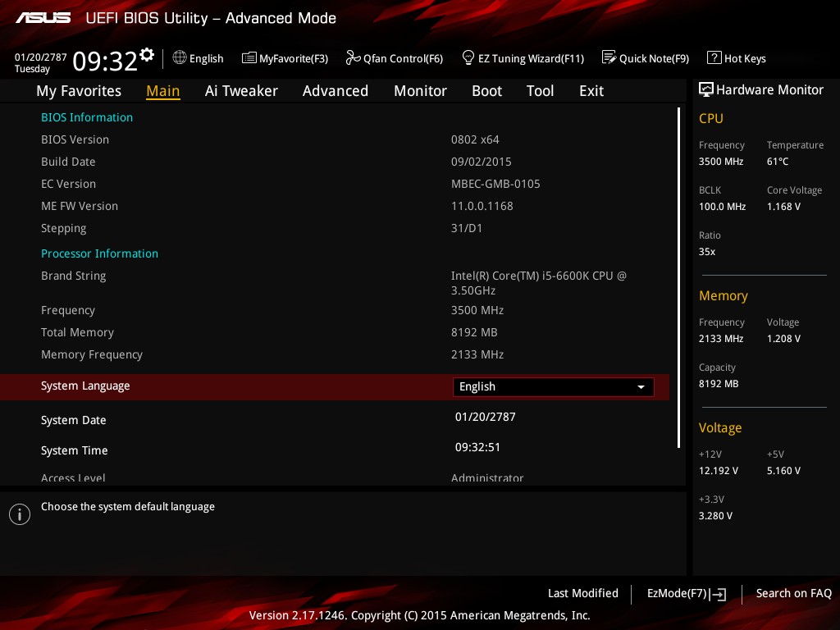Launch EZ Tuning Wizard lightbulb icon
Screen dimensions: 840x630
(x=468, y=57)
